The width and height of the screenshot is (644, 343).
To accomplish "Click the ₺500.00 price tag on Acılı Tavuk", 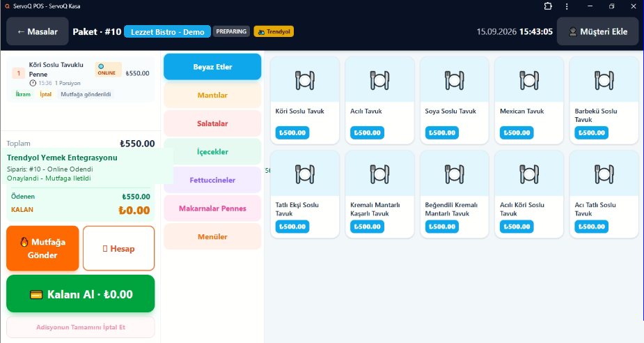I will click(x=367, y=133).
